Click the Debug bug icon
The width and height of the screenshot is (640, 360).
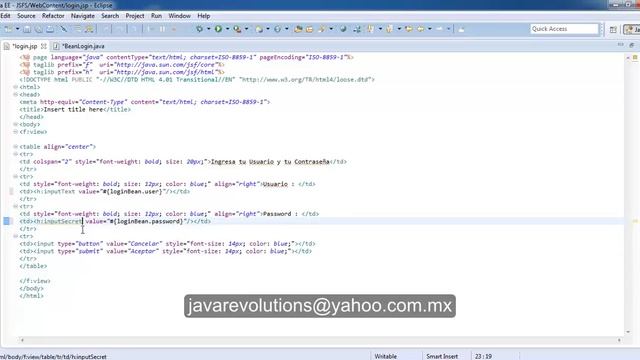pos(199,29)
